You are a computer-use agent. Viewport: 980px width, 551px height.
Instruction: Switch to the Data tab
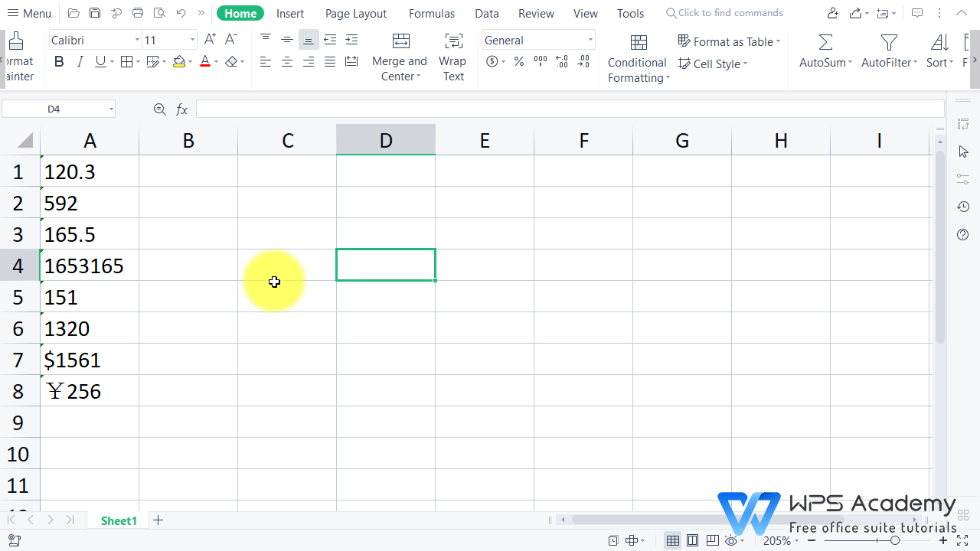487,13
